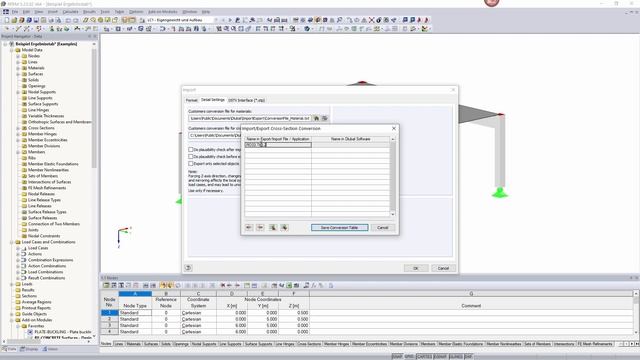
Task: Open File menu
Action: pyautogui.click(x=15, y=12)
